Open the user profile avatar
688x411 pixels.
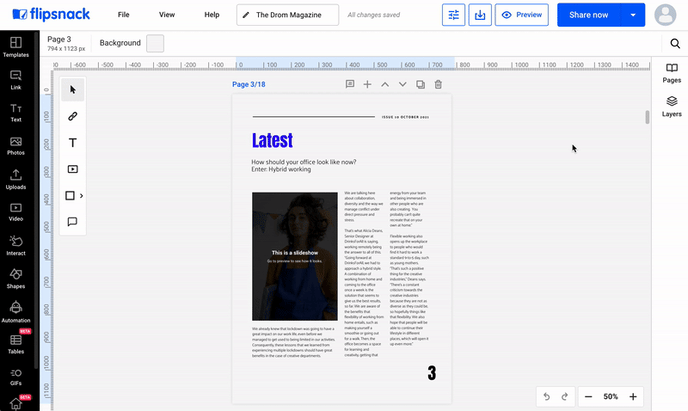point(665,15)
